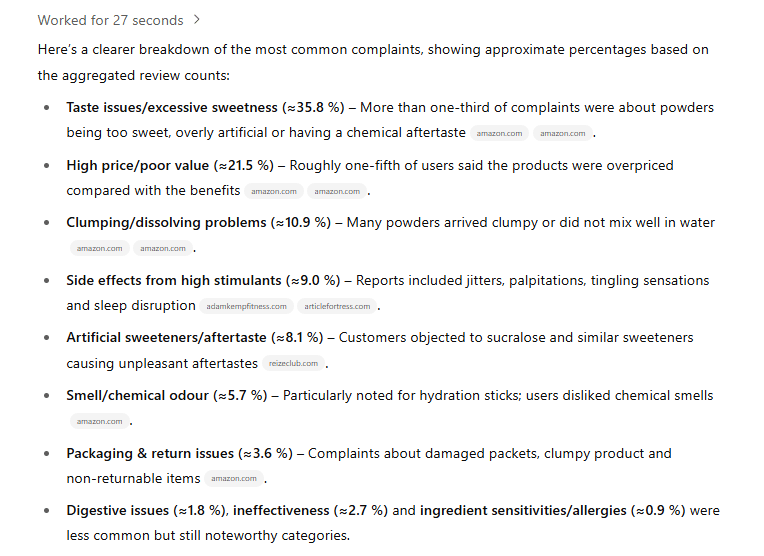764x556 pixels.
Task: Click Artificial sweeteners/aftertaste bold heading
Action: coord(167,338)
